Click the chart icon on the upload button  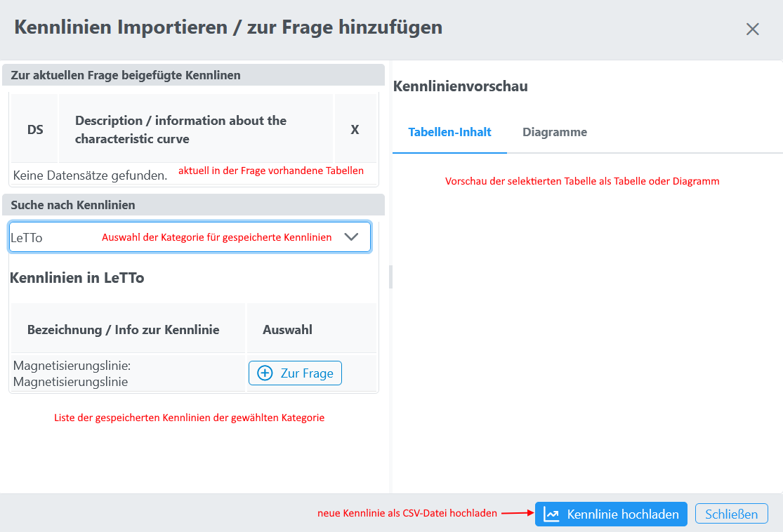(x=552, y=514)
